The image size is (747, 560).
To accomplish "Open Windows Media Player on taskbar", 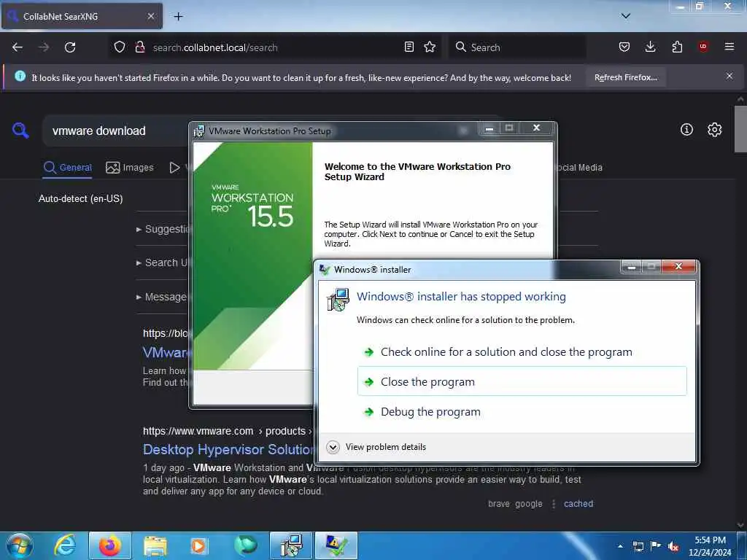I will point(198,545).
